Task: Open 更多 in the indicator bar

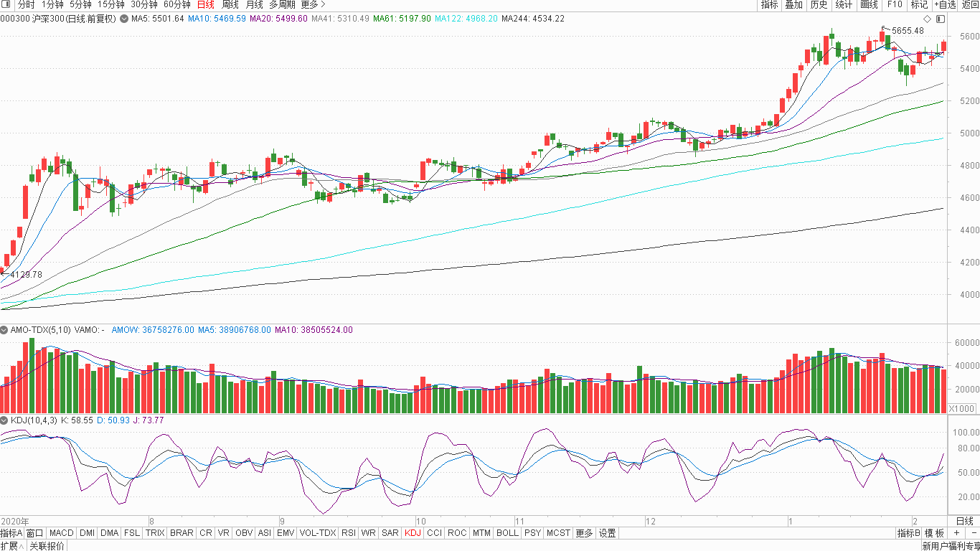Action: [584, 533]
